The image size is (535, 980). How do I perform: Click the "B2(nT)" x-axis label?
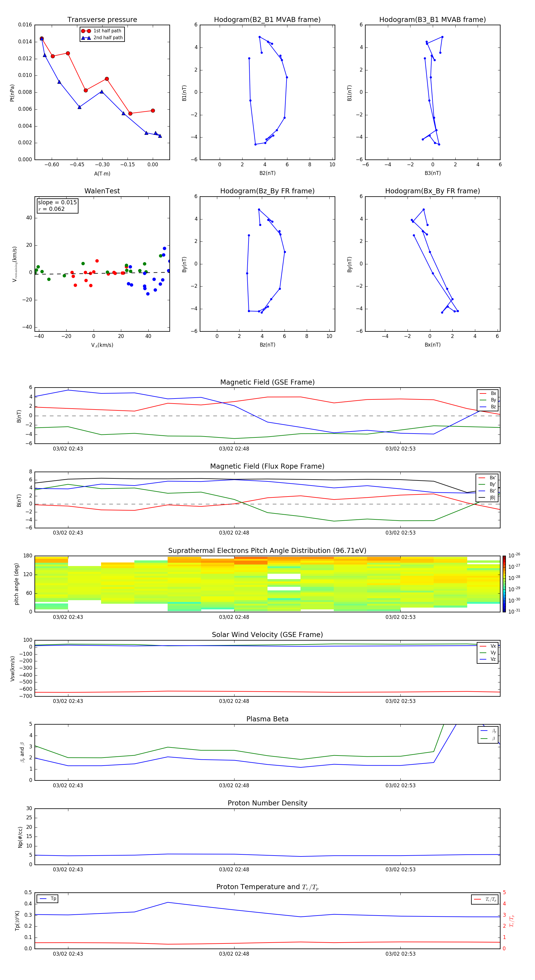[x=267, y=173]
